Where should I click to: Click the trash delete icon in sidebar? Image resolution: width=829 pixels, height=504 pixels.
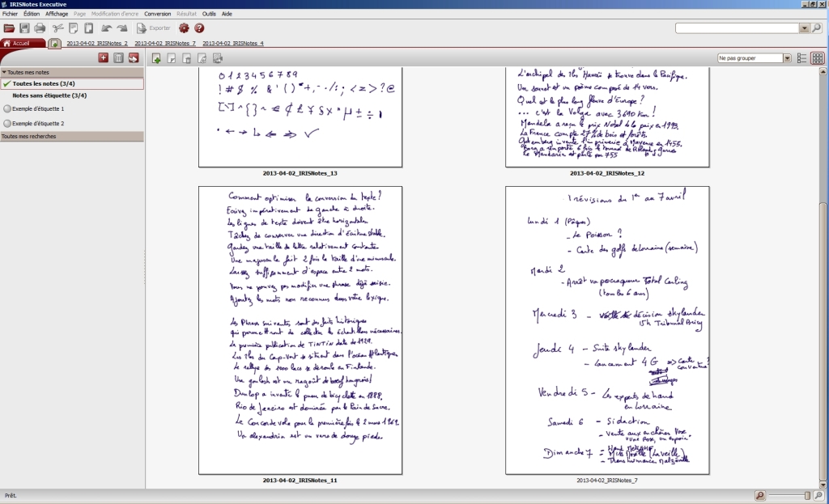point(118,57)
